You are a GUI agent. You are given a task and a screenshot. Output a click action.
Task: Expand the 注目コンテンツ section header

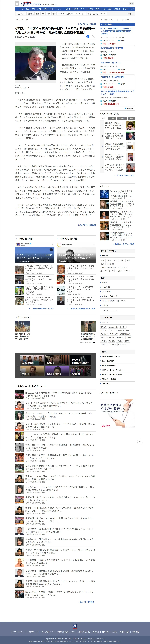tap(23, 318)
